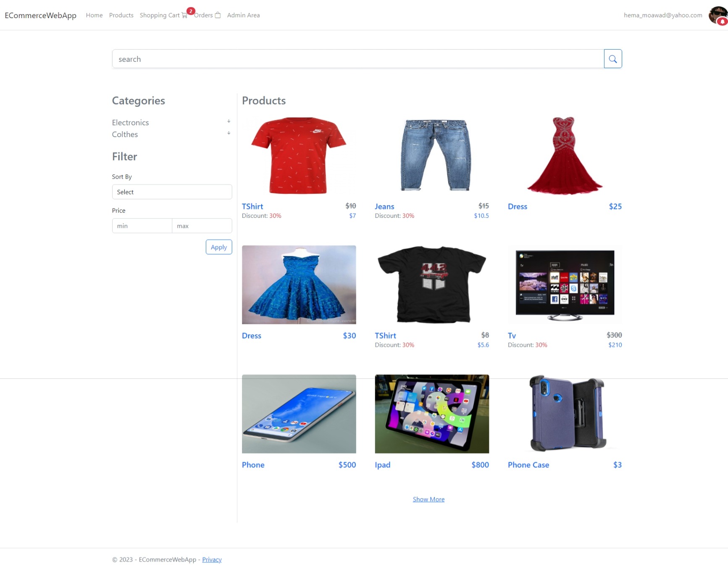Open the shopping cart icon
This screenshot has height=570, width=728.
pyautogui.click(x=185, y=15)
